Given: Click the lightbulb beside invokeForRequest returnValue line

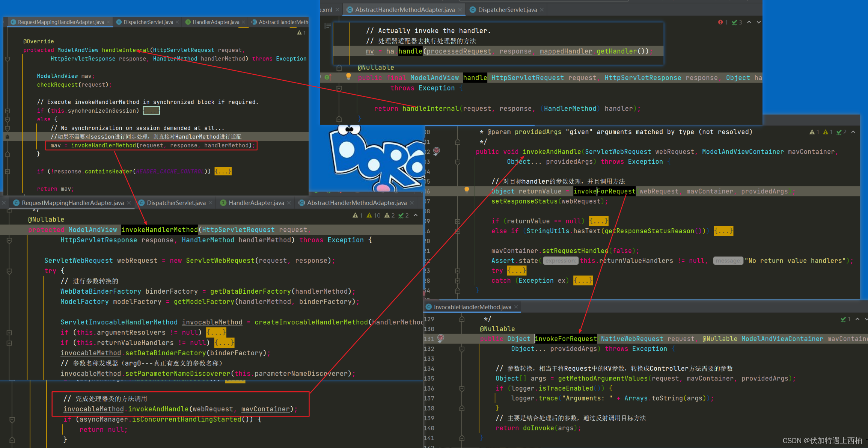Looking at the screenshot, I should (x=467, y=190).
